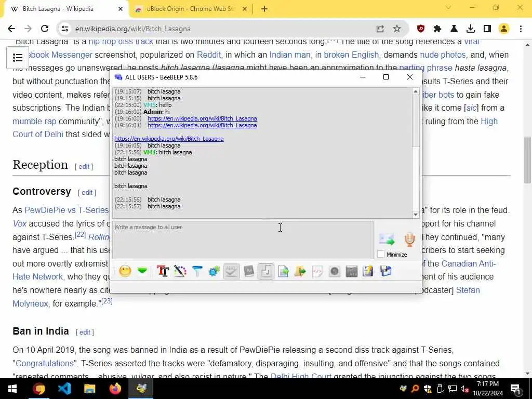
Task: Open Visual Studio Code from the taskbar
Action: pos(64,389)
